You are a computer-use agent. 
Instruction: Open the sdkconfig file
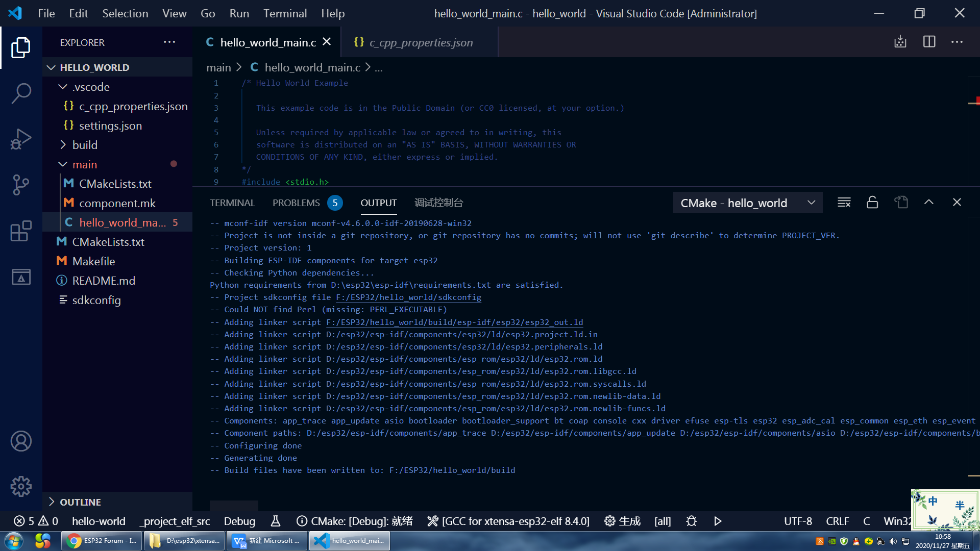(x=117, y=300)
